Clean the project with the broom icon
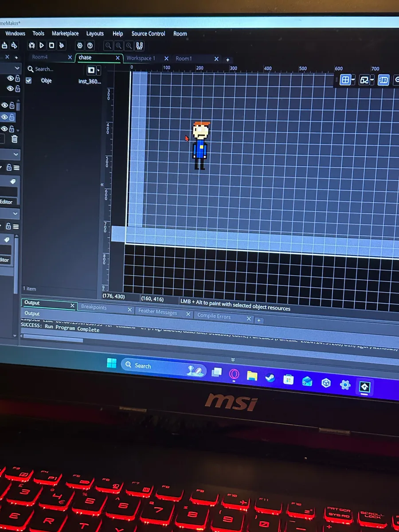Screen dimensions: 399x532 pyautogui.click(x=62, y=45)
